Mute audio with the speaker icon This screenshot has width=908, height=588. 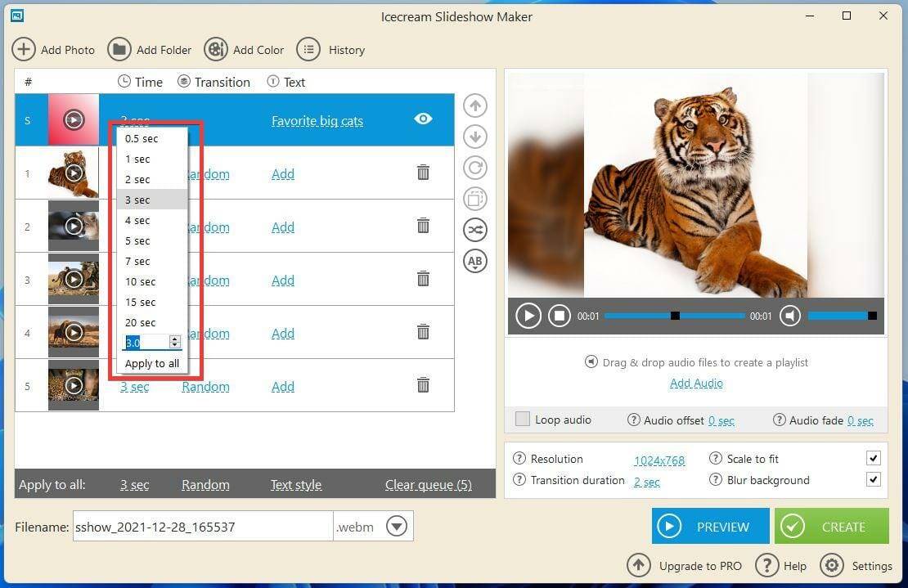(789, 316)
